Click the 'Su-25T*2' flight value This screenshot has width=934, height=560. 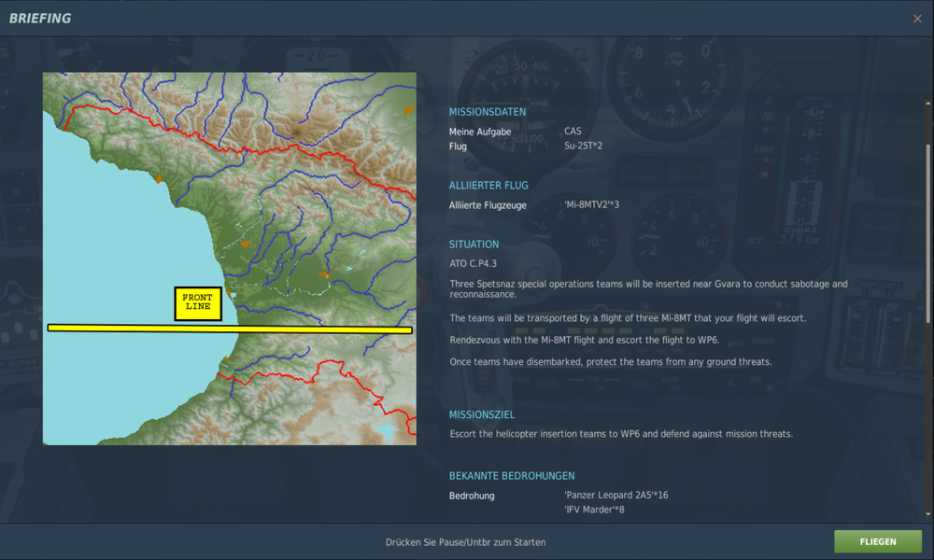583,146
